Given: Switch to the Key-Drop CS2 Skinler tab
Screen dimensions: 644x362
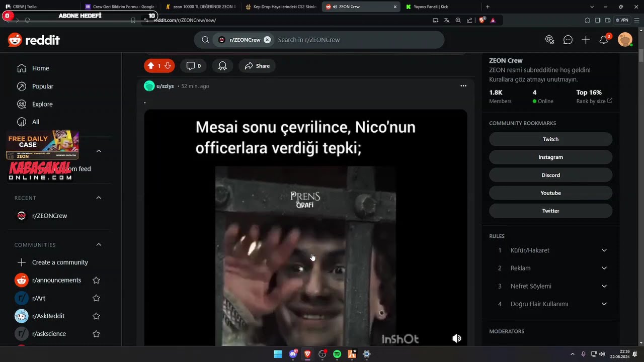Looking at the screenshot, I should coord(281,7).
